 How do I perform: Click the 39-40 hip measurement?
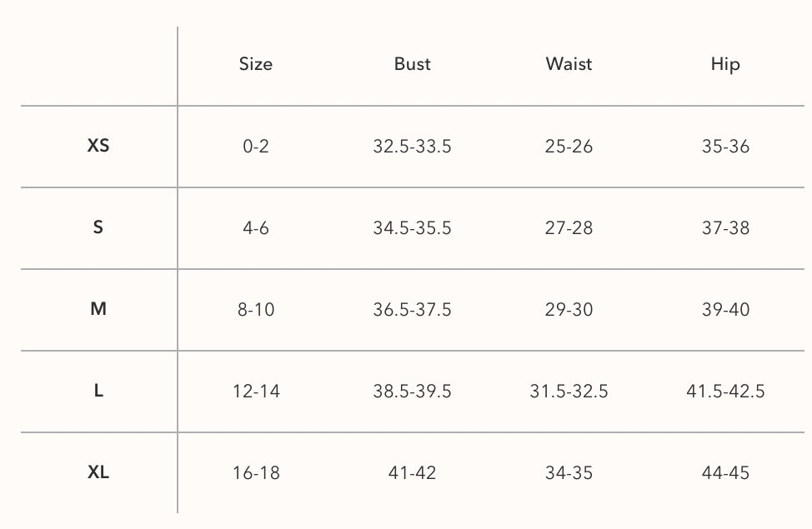pos(725,310)
